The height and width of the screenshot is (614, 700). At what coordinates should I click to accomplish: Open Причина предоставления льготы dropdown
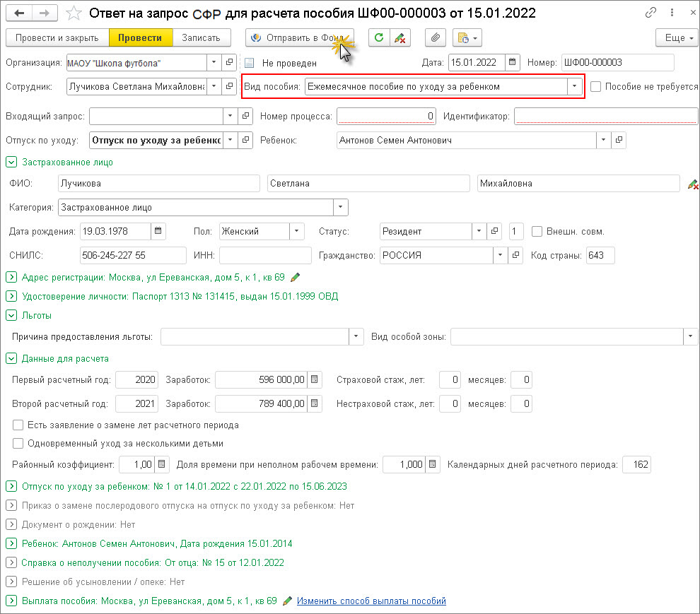tap(356, 336)
